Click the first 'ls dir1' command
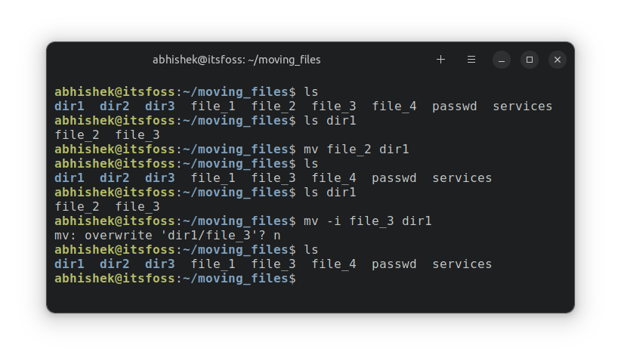 click(x=329, y=121)
